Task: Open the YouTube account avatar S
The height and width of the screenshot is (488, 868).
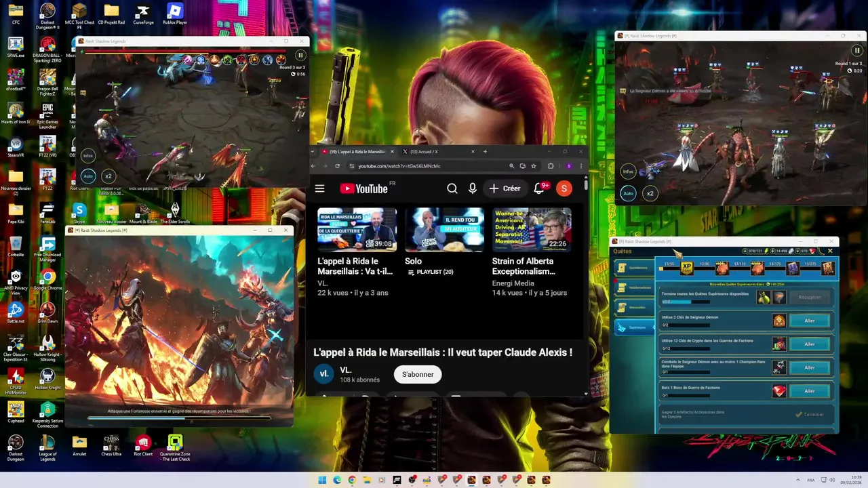Action: click(x=564, y=188)
